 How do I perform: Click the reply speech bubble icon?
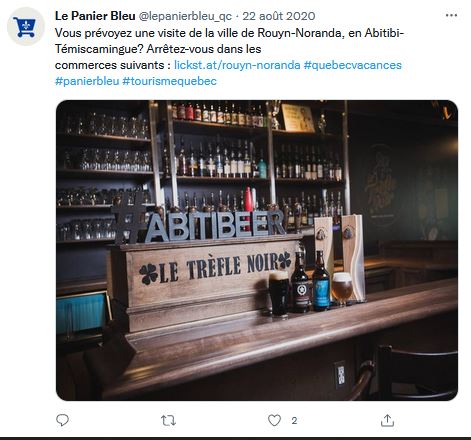click(62, 420)
